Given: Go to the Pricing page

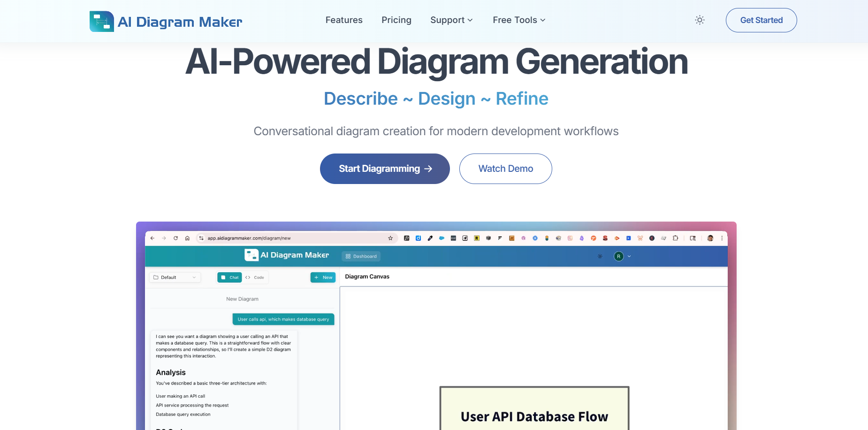Looking at the screenshot, I should 396,20.
